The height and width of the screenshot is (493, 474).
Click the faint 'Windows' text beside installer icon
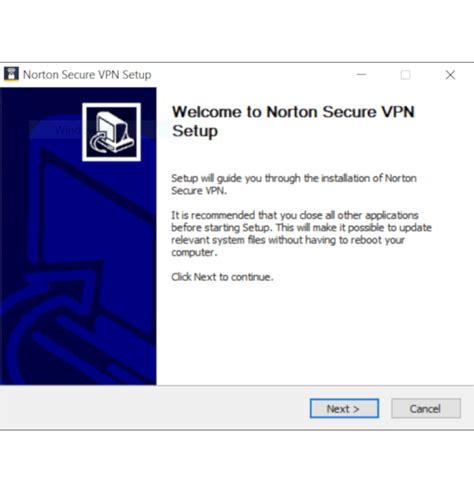tap(68, 130)
